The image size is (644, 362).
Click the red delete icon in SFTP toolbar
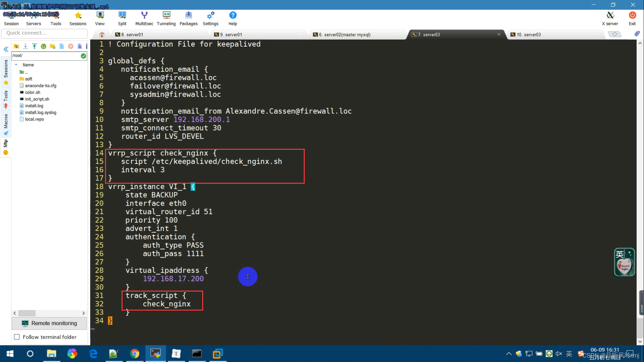(x=71, y=46)
